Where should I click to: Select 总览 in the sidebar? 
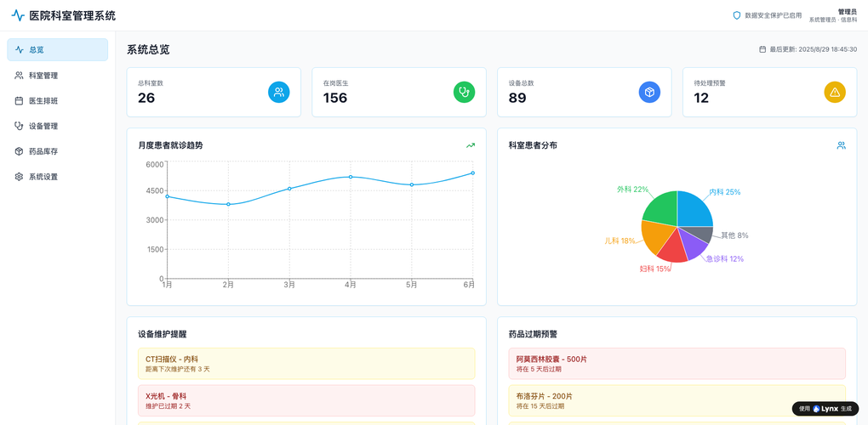click(58, 49)
